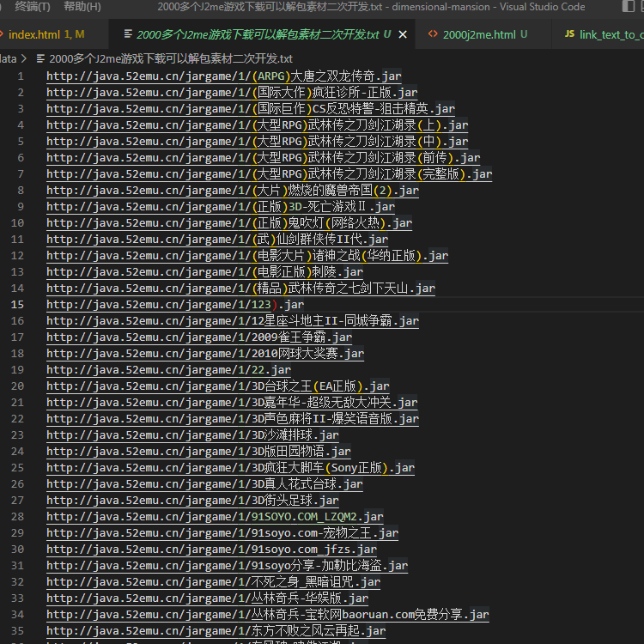Click line with 3D台球之王(EA正版).jar

(218, 386)
